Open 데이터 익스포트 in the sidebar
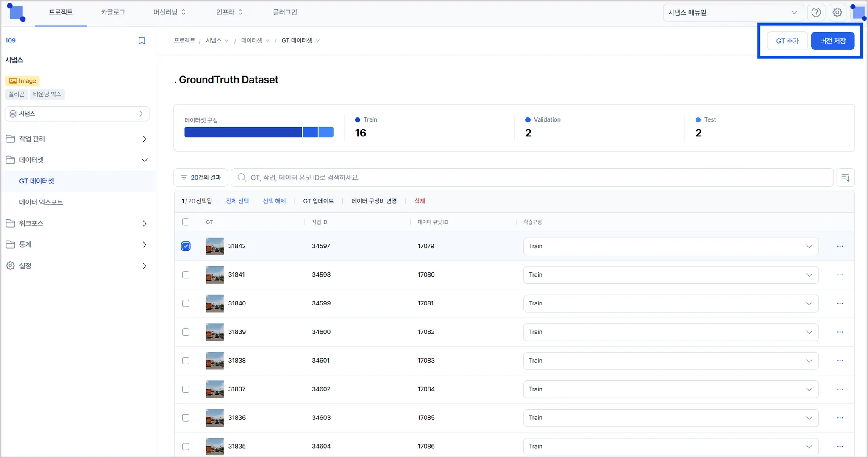The width and height of the screenshot is (868, 458). [x=41, y=202]
